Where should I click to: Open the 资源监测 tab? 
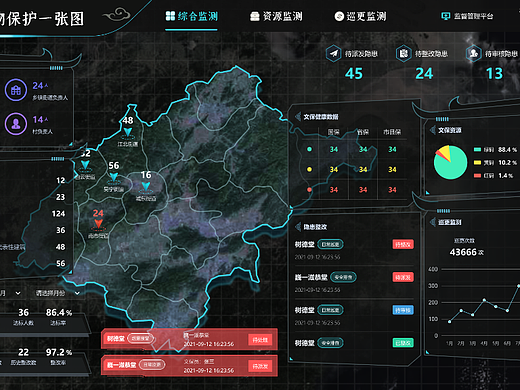276,16
